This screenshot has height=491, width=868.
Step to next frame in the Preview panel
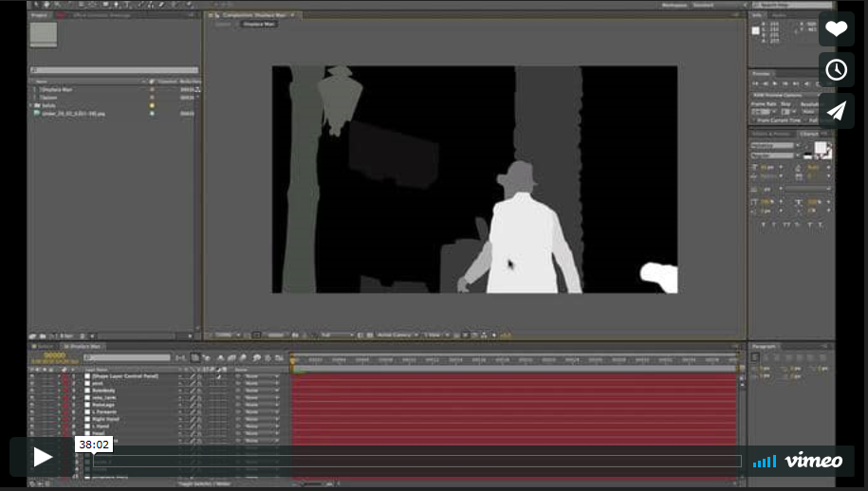(x=785, y=83)
